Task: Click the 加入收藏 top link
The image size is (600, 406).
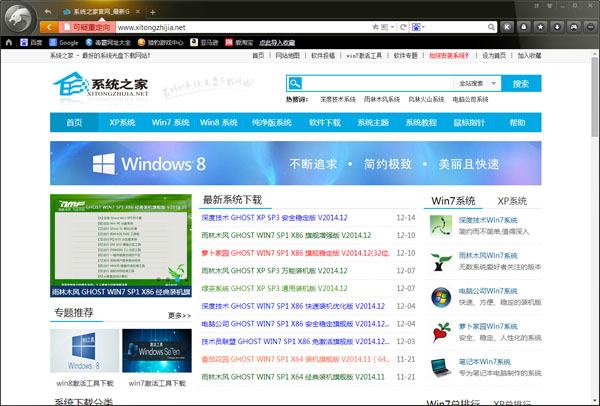Action: [529, 55]
